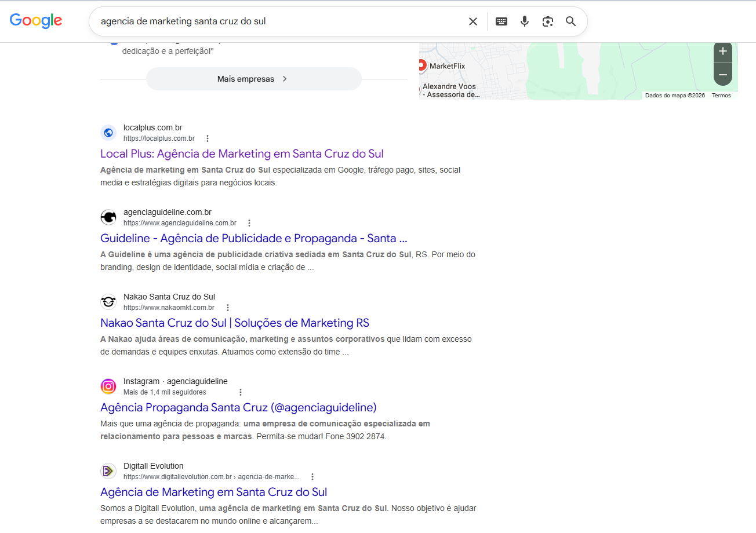The height and width of the screenshot is (533, 756).
Task: Open the Nakao Santa Cruz do Sul favicon
Action: pyautogui.click(x=108, y=302)
